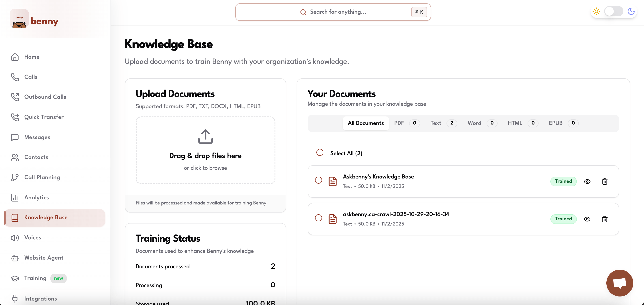The width and height of the screenshot is (644, 305).
Task: Delete Askbenny's Knowledge Base document
Action: (x=605, y=182)
